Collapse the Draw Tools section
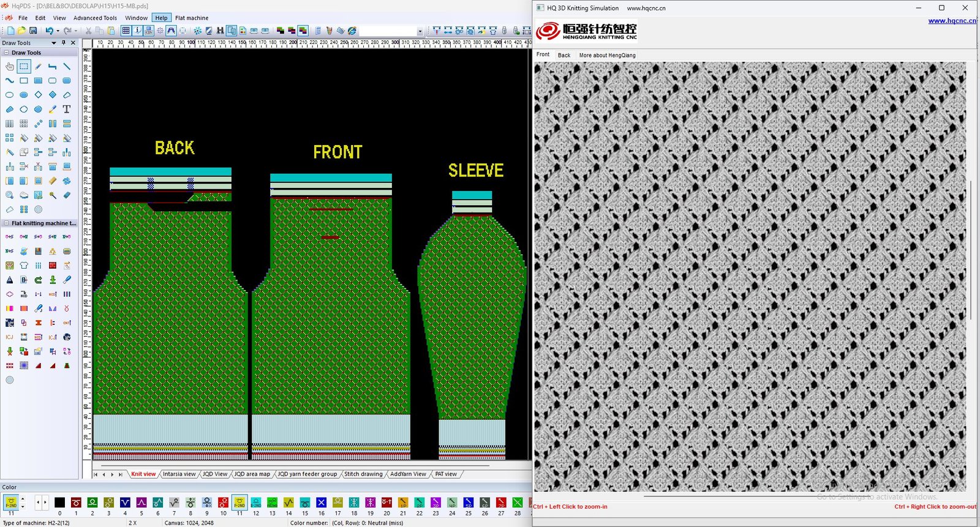The image size is (980, 527). (x=7, y=53)
